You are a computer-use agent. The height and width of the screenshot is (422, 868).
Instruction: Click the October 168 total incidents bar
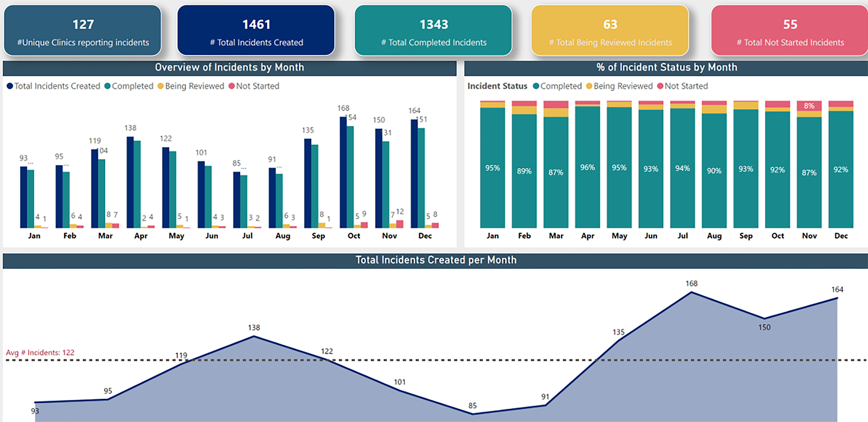tap(343, 172)
